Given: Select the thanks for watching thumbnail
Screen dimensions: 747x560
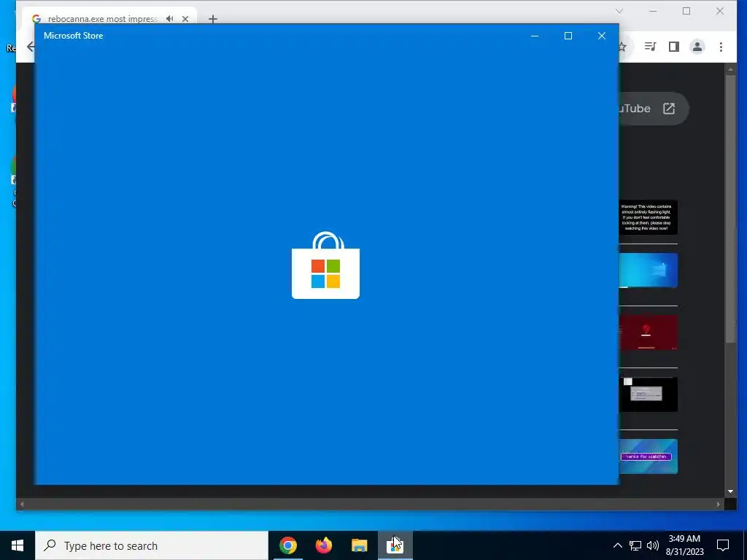Looking at the screenshot, I should [648, 456].
